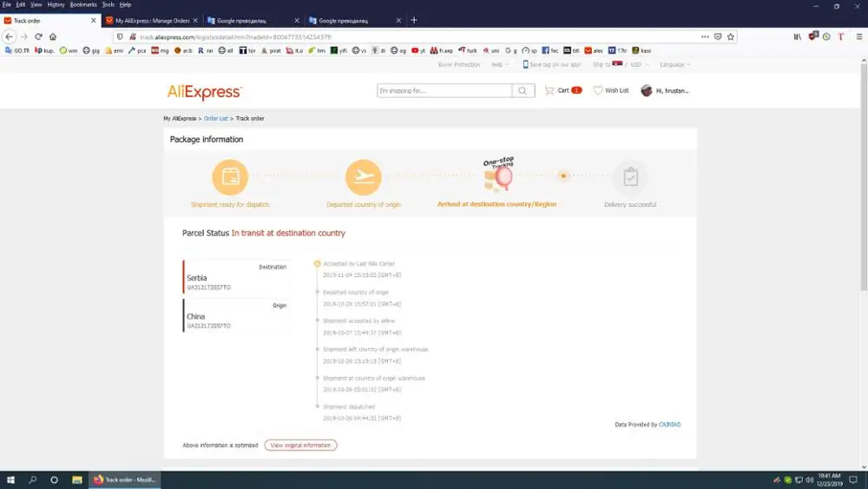Open the Wish List heart

[x=610, y=90]
